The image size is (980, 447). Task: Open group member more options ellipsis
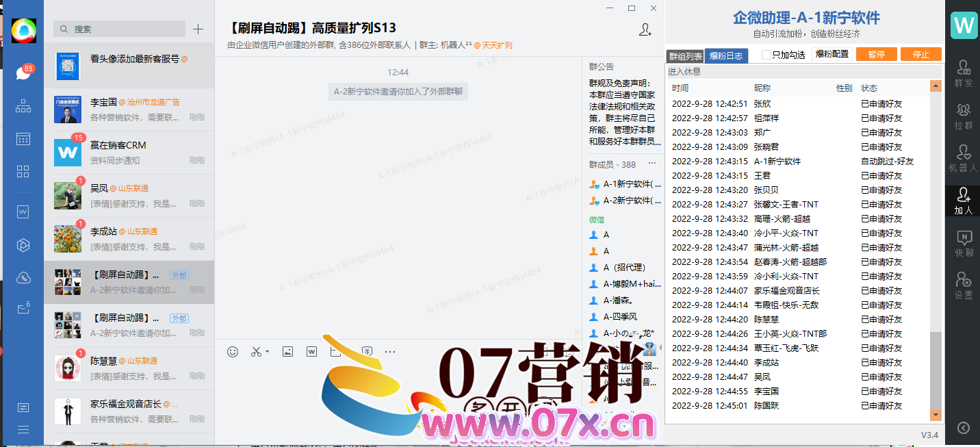[652, 164]
